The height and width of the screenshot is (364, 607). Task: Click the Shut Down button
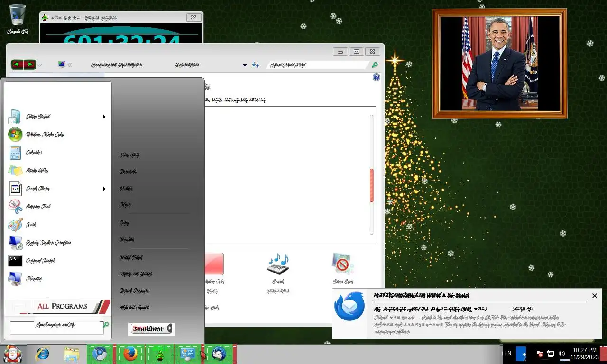tap(148, 328)
